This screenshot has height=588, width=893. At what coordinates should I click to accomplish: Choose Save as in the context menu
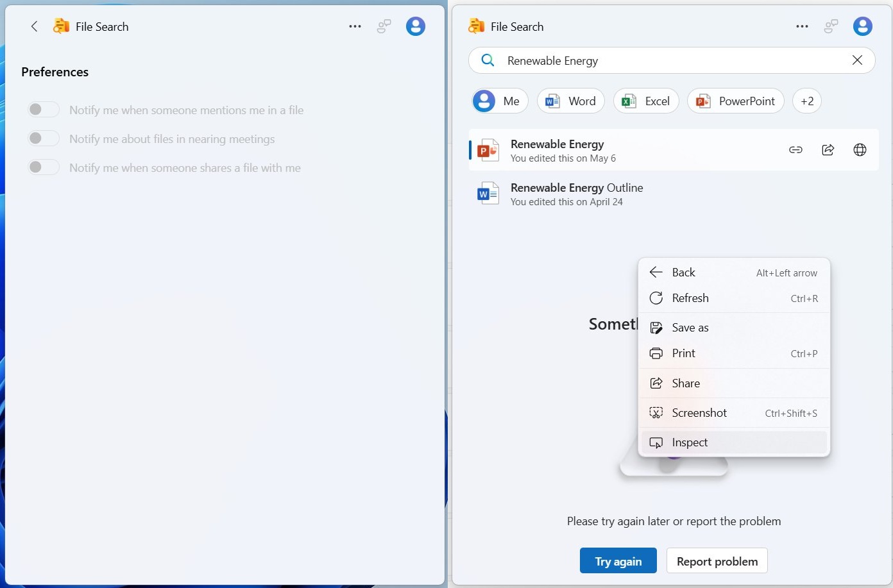(x=734, y=328)
